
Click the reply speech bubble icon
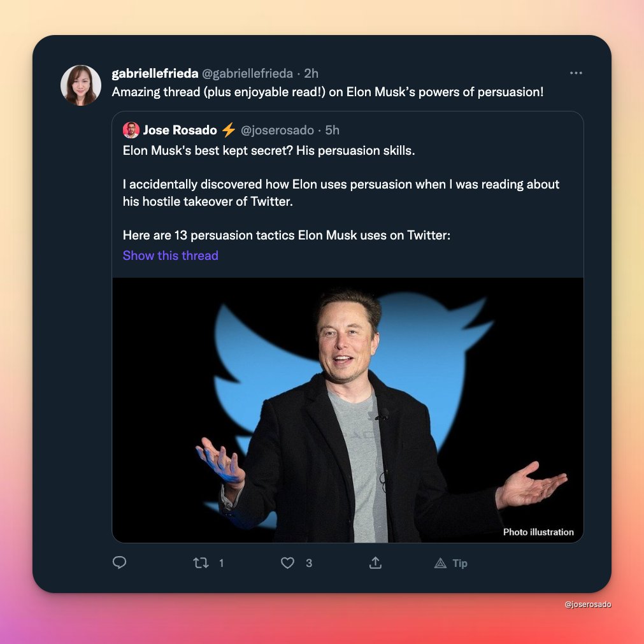click(119, 562)
